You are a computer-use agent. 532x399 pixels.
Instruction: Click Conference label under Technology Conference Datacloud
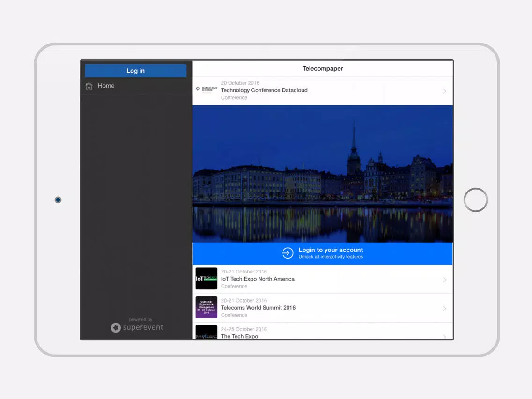[234, 98]
